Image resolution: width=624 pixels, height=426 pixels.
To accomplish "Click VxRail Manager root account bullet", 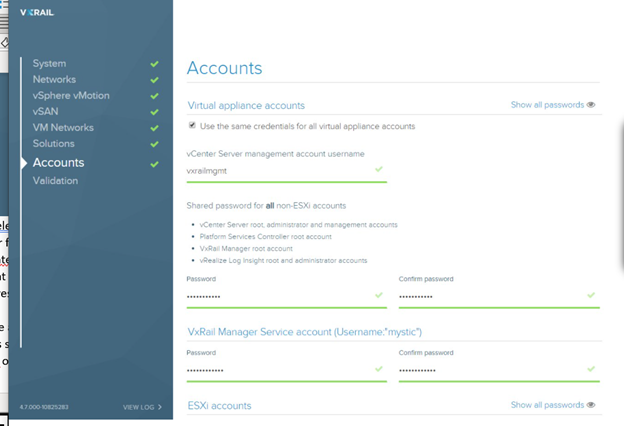I will point(246,248).
